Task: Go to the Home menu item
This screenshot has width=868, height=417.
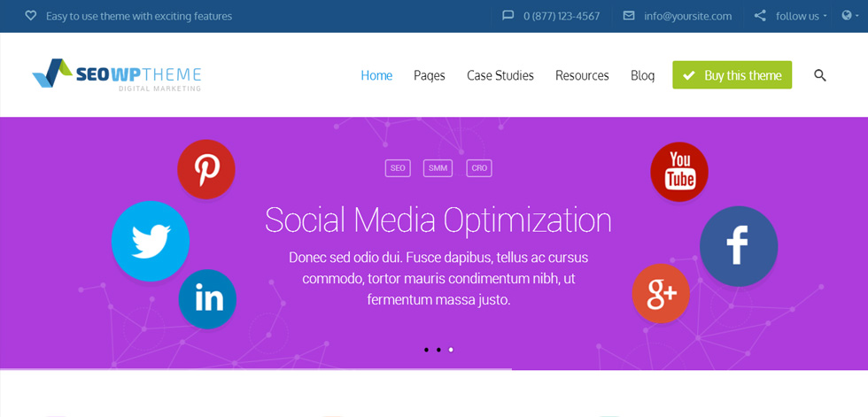Action: (376, 75)
